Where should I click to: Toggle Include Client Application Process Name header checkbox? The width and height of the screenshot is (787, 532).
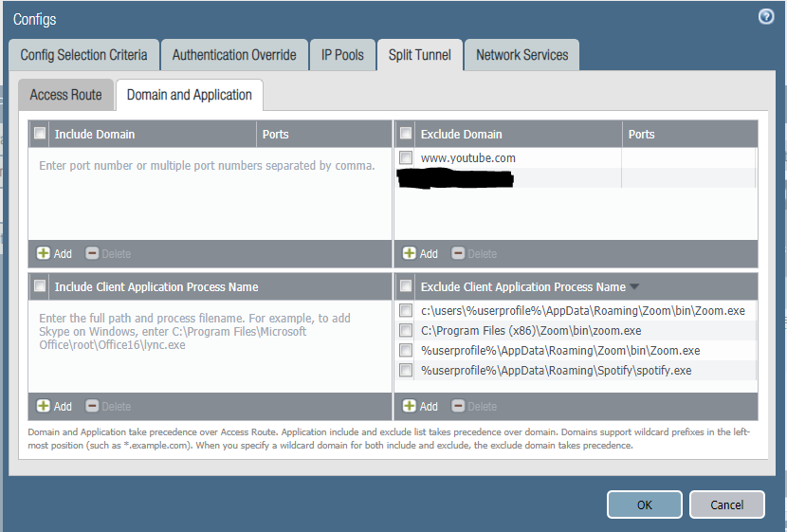pyautogui.click(x=40, y=286)
